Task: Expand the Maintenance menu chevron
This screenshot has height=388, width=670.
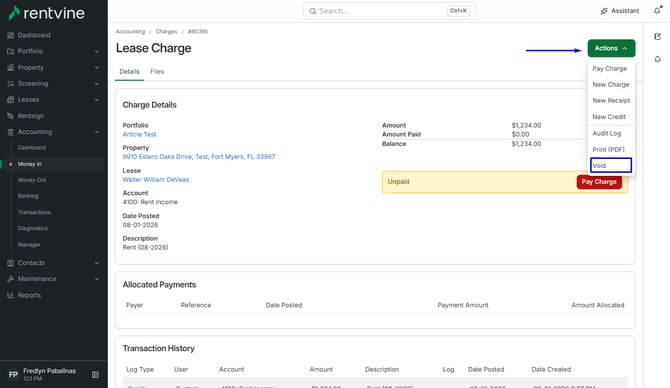Action: [x=97, y=279]
